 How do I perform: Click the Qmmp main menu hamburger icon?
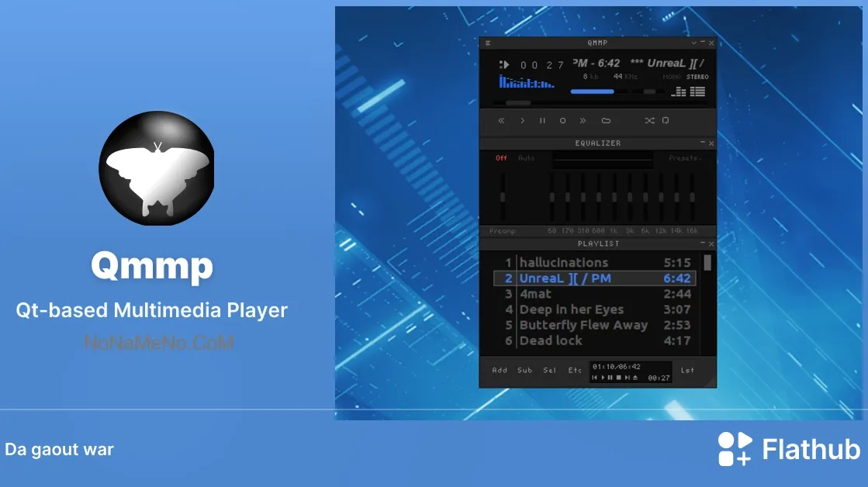tap(487, 43)
